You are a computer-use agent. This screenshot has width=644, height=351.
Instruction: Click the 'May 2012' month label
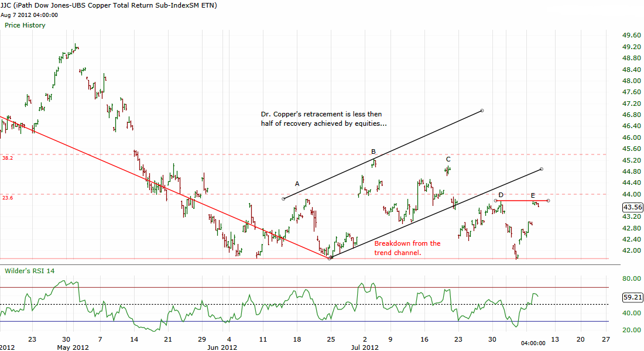click(73, 347)
